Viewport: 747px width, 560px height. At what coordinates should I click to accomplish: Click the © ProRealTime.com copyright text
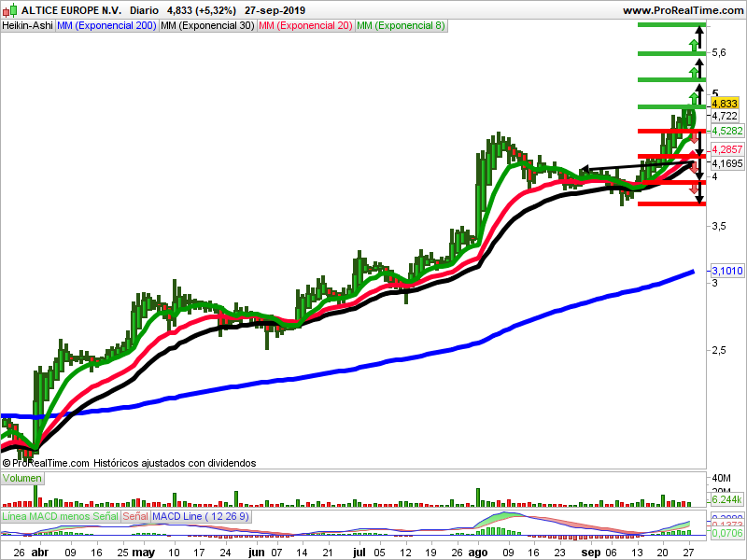click(46, 463)
